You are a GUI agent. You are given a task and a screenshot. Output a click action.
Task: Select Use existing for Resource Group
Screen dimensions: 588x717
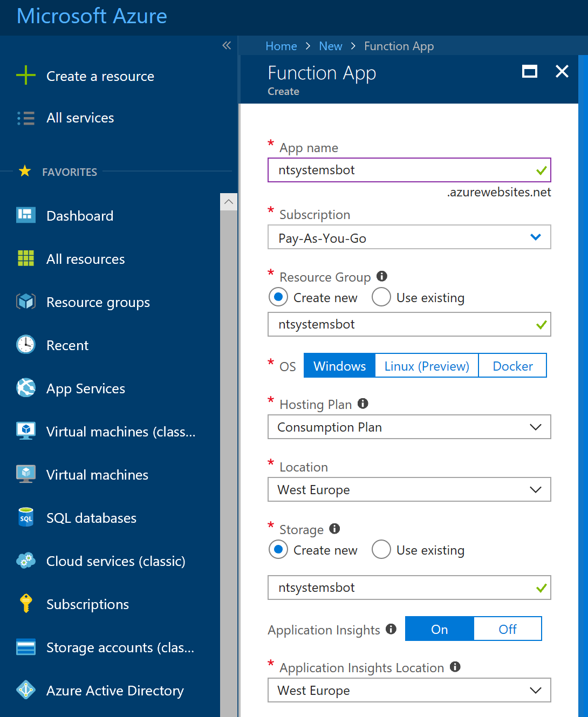(x=381, y=297)
